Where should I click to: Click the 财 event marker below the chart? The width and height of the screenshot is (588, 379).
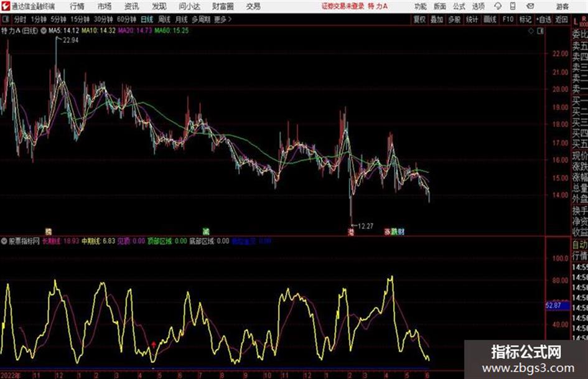point(401,232)
